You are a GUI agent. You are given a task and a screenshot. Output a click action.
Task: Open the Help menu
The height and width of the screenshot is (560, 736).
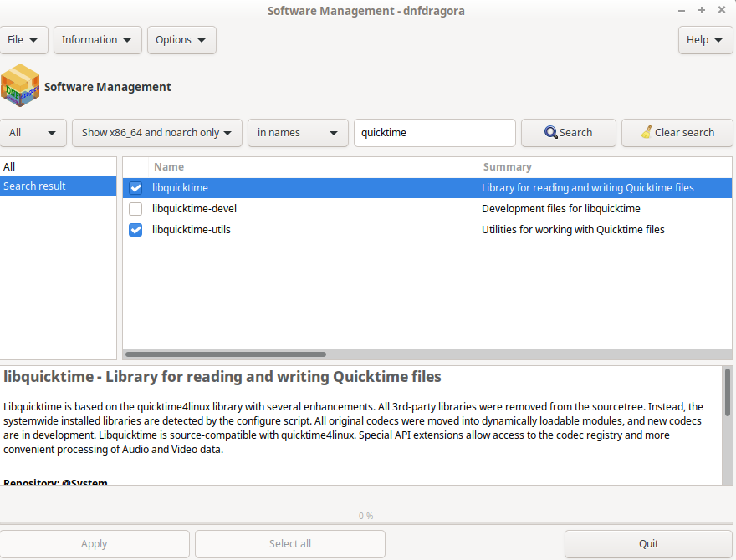(705, 40)
